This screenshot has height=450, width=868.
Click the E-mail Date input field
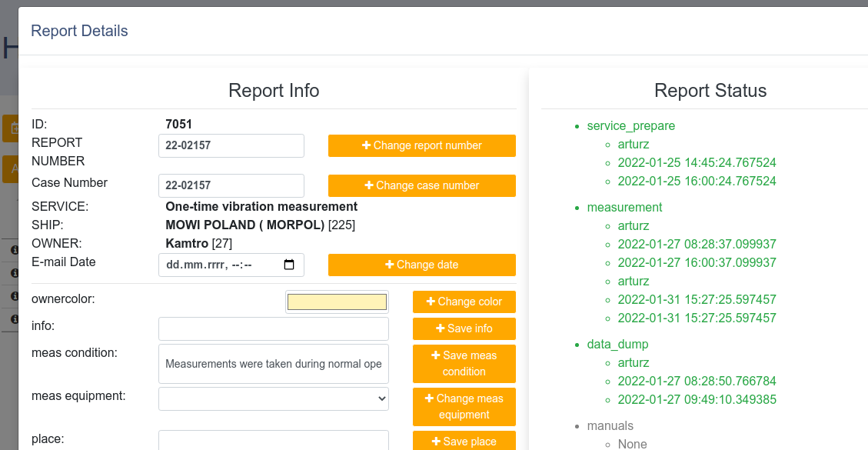coord(219,265)
